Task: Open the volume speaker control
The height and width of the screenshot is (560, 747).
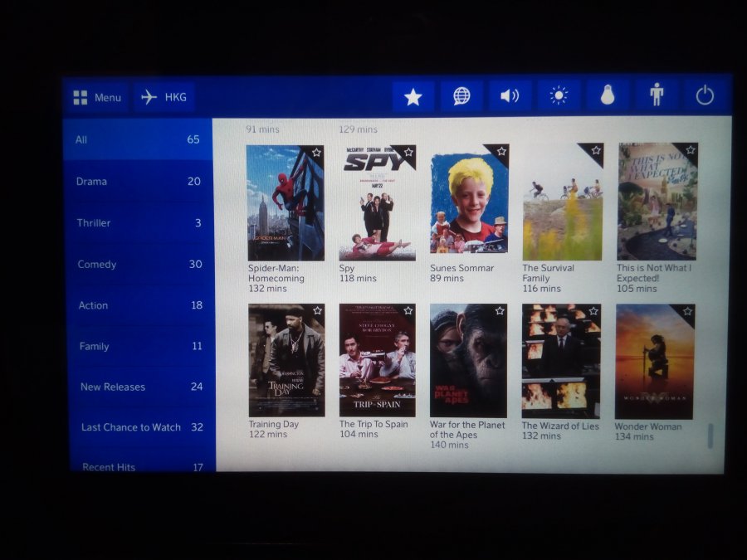Action: click(510, 96)
